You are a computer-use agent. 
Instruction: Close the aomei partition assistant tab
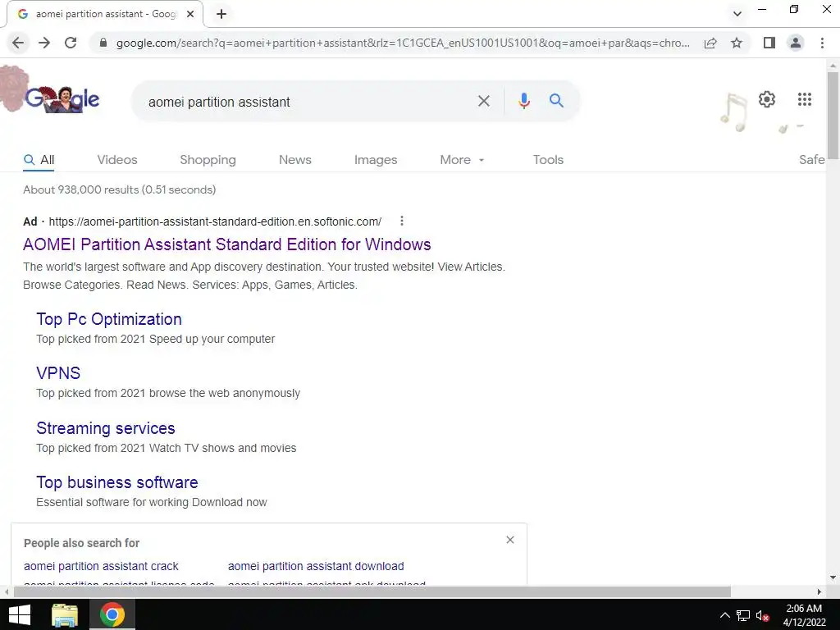(x=190, y=14)
